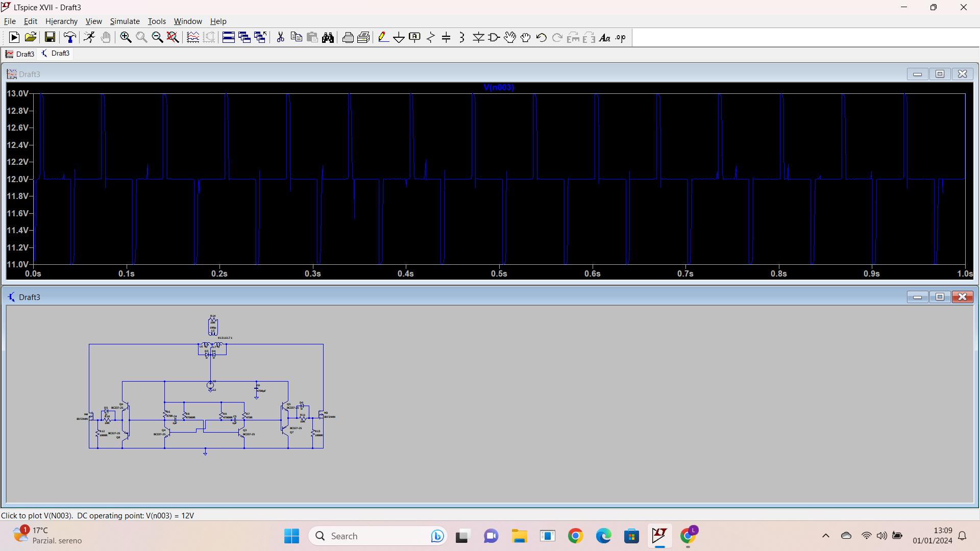Open the Simulate menu
Screen dimensions: 980x551
pyautogui.click(x=125, y=21)
